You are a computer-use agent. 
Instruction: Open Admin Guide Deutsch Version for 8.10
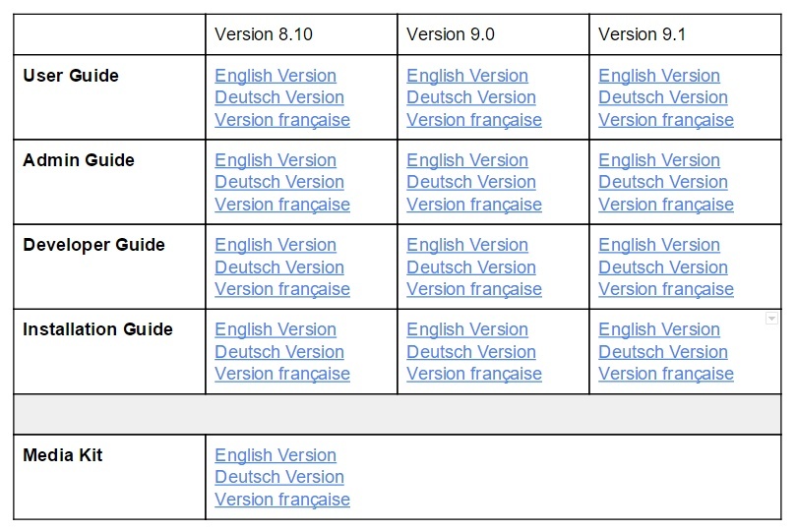[279, 182]
